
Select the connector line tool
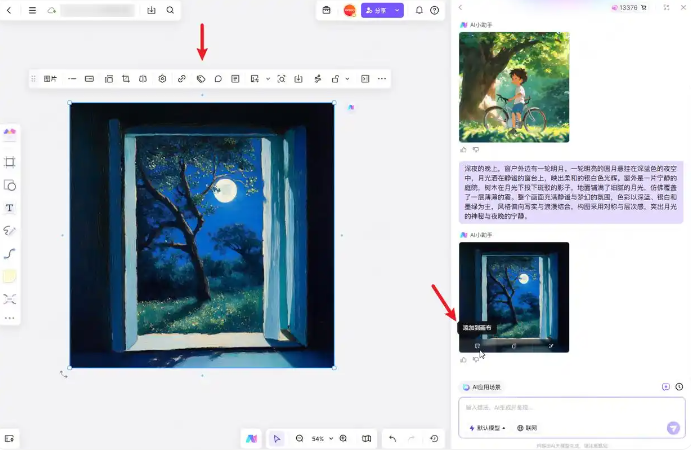click(10, 253)
